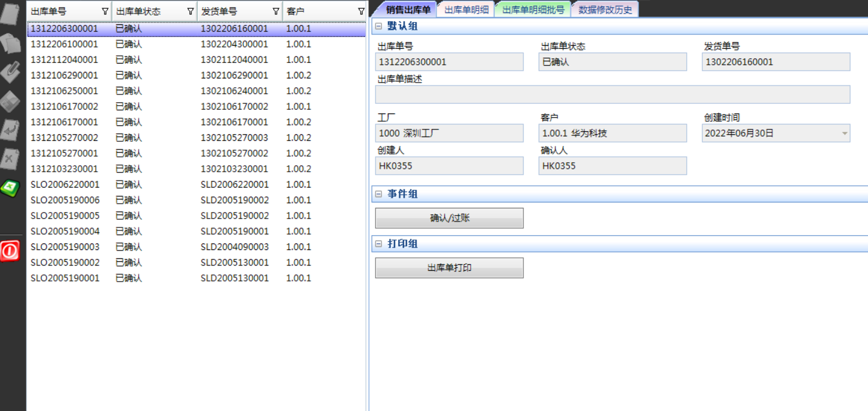Click the new document icon in sidebar

coord(10,14)
